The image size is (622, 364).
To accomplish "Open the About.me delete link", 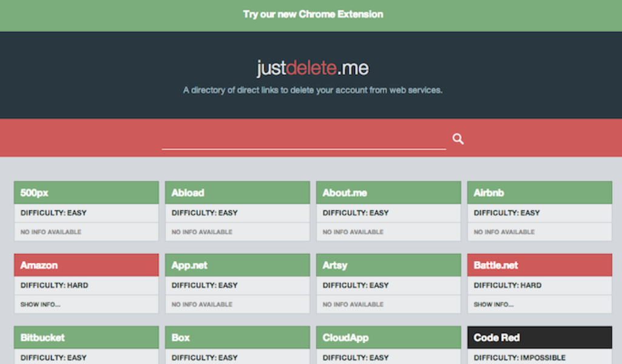I will [388, 193].
